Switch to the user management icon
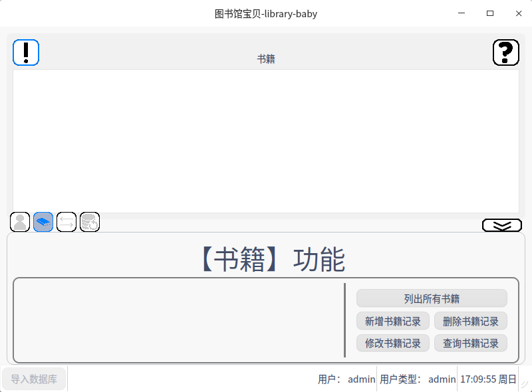 click(21, 222)
